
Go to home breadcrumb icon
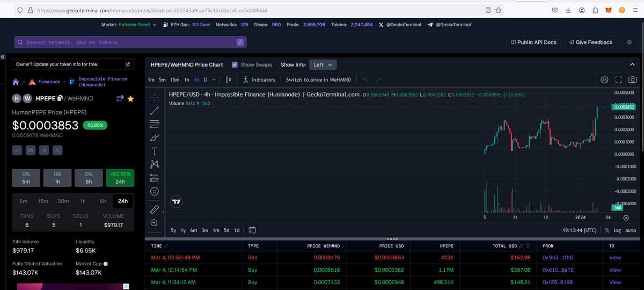point(16,82)
